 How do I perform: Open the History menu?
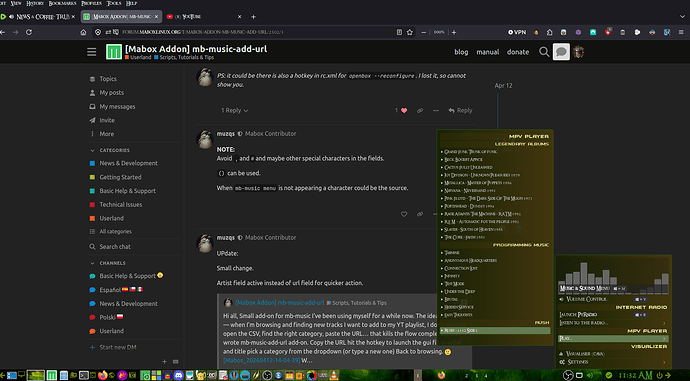click(35, 3)
